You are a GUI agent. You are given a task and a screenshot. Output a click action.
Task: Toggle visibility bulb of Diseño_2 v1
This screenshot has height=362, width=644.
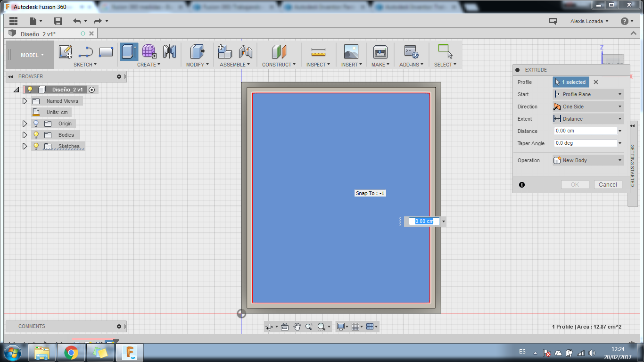tap(30, 90)
